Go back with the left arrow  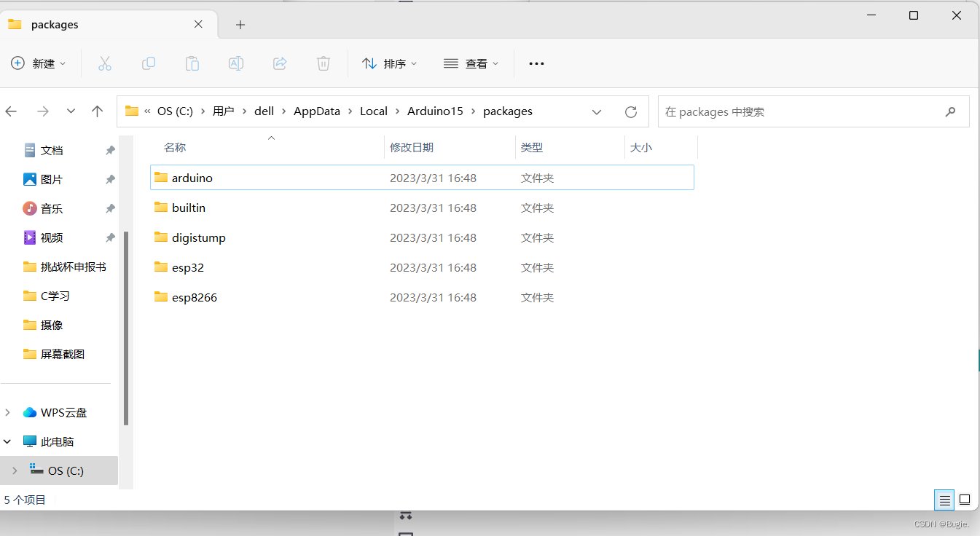click(11, 111)
